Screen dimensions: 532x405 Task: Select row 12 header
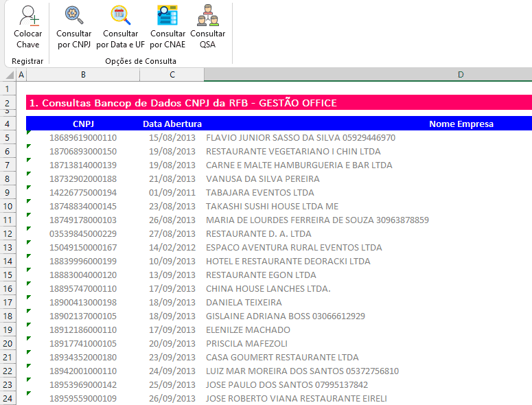[8, 233]
